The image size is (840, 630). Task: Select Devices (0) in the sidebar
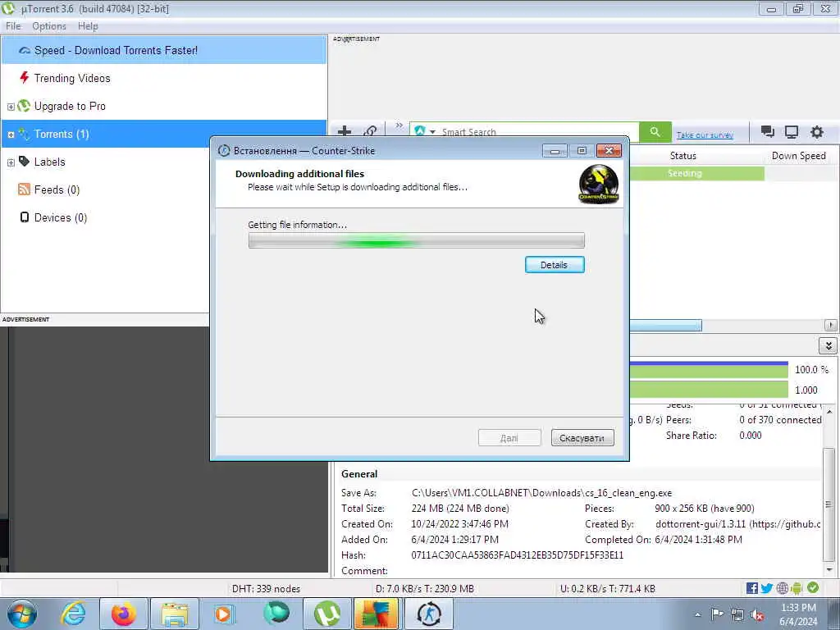click(60, 217)
